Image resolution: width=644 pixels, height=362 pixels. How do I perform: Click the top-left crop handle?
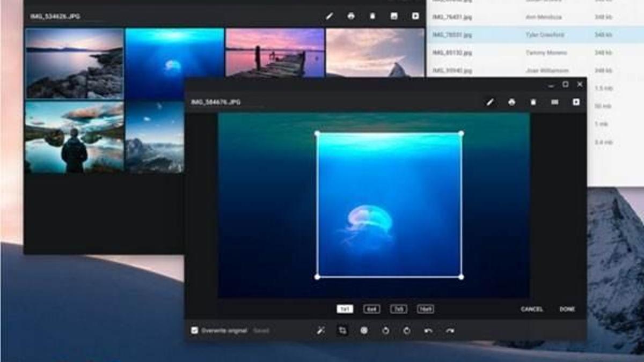[x=317, y=133]
